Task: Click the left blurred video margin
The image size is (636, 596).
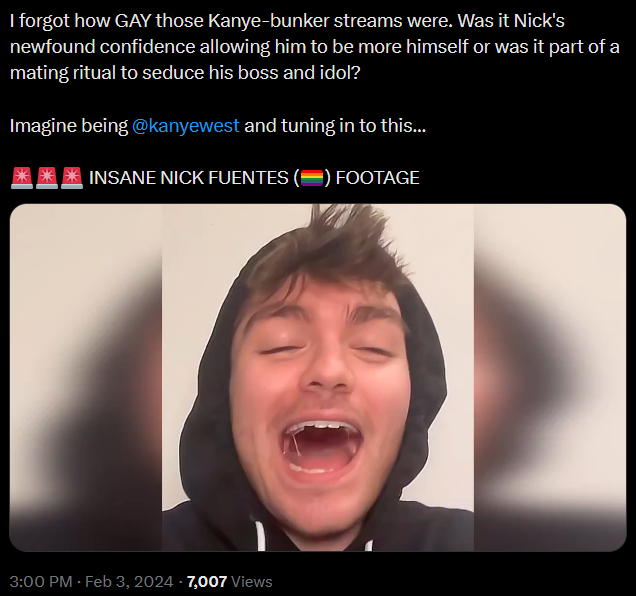Action: coord(86,377)
